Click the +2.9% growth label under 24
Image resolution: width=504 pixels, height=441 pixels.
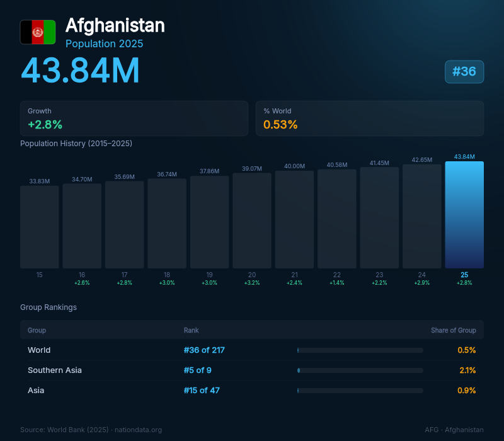pos(422,283)
